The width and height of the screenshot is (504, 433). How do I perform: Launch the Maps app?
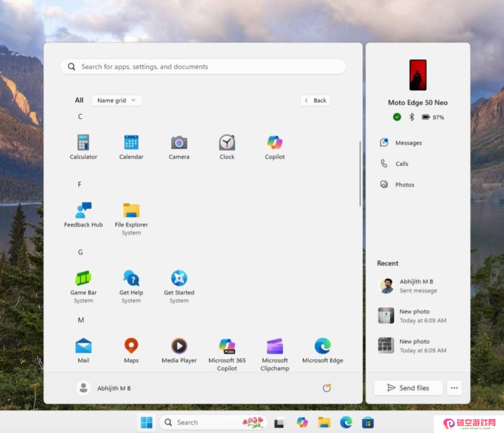pyautogui.click(x=131, y=350)
